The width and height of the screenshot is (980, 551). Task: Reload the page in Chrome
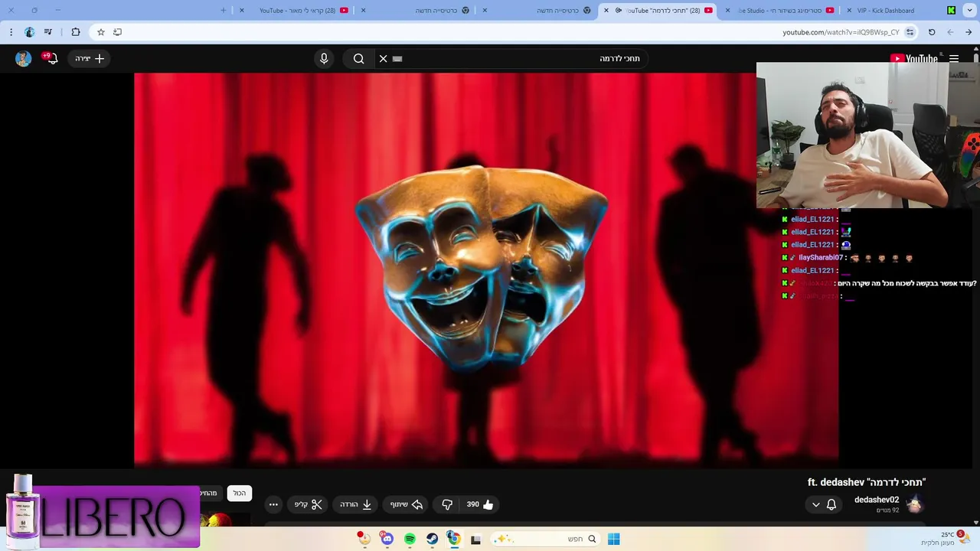pos(932,32)
